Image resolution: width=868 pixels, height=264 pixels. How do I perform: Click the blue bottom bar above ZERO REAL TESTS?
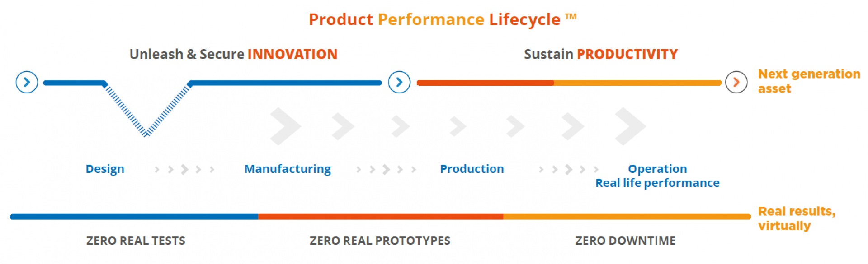(x=134, y=217)
